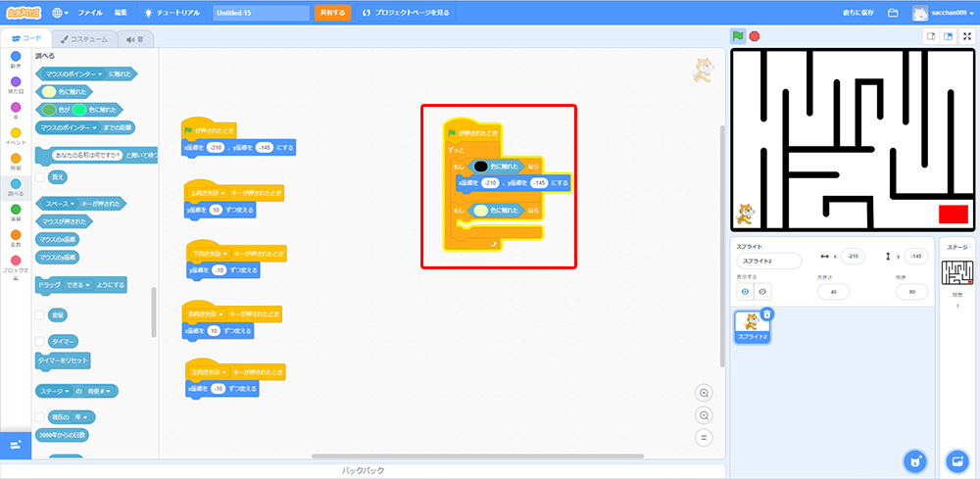
Task: Zoom in on the code workspace
Action: tap(704, 393)
